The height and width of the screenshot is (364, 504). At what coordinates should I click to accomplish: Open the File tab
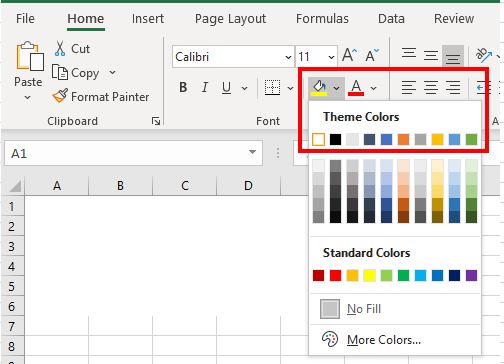pyautogui.click(x=25, y=19)
